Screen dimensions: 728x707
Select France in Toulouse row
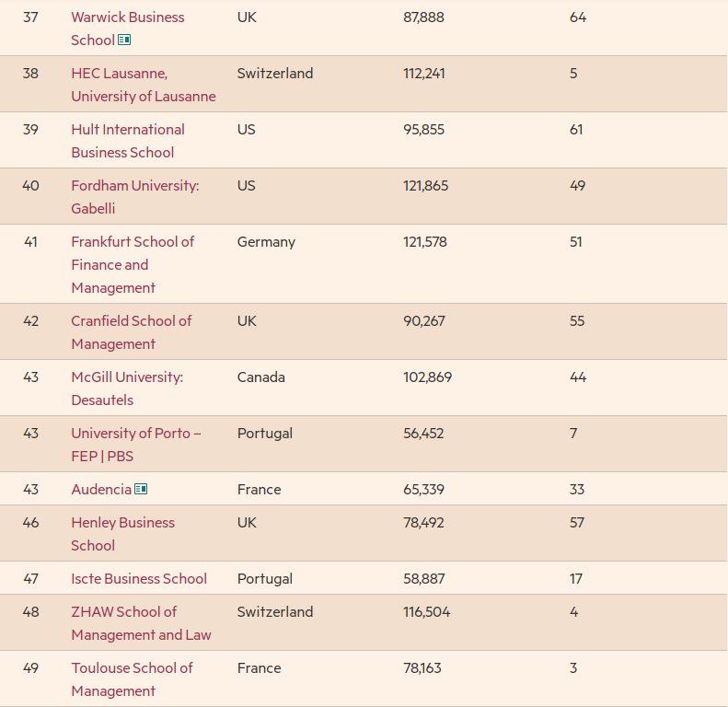(x=259, y=668)
